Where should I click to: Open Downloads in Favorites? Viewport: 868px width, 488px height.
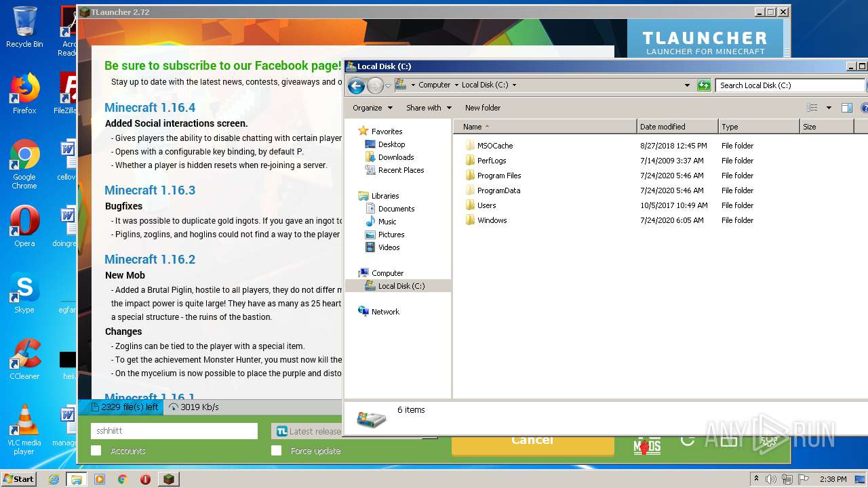(x=396, y=157)
